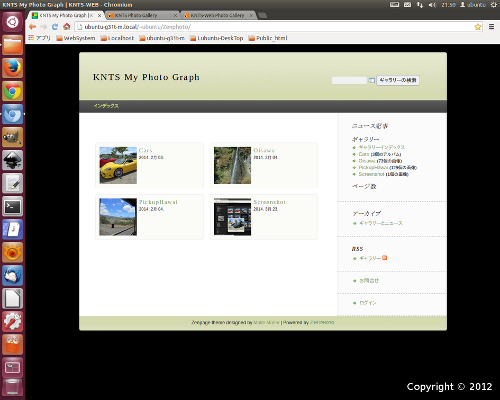Go back using the browser back arrow

tap(32, 27)
